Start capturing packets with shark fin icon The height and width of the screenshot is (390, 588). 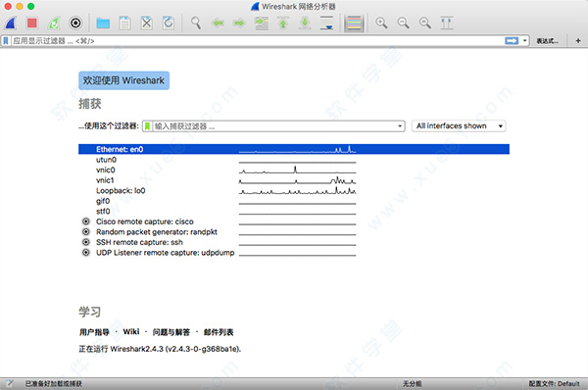point(11,24)
